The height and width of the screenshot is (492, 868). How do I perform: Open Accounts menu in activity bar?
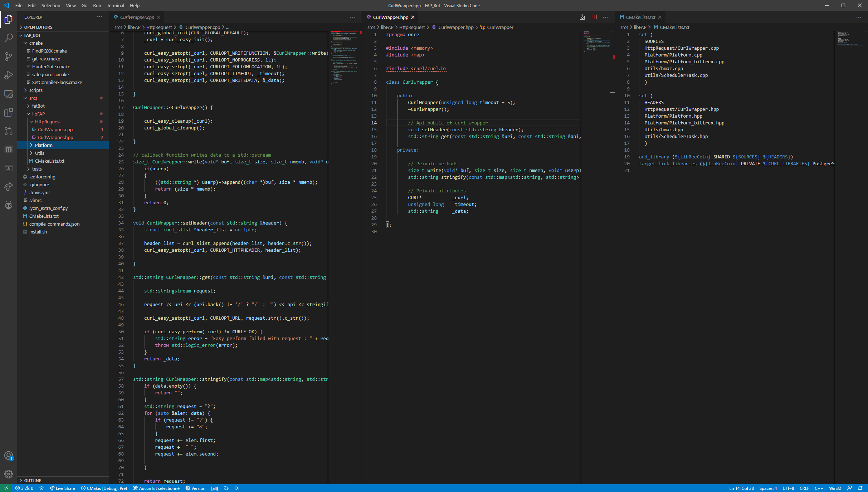[x=9, y=456]
